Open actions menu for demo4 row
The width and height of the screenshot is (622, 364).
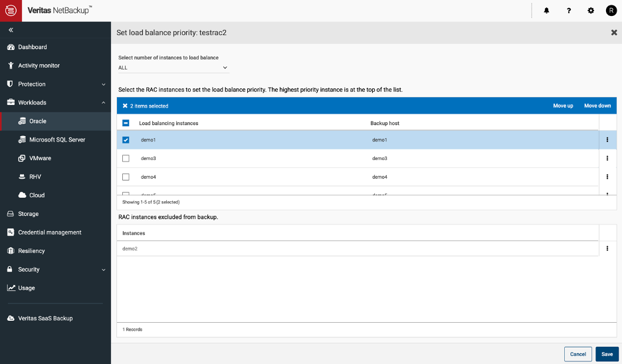[x=607, y=177]
